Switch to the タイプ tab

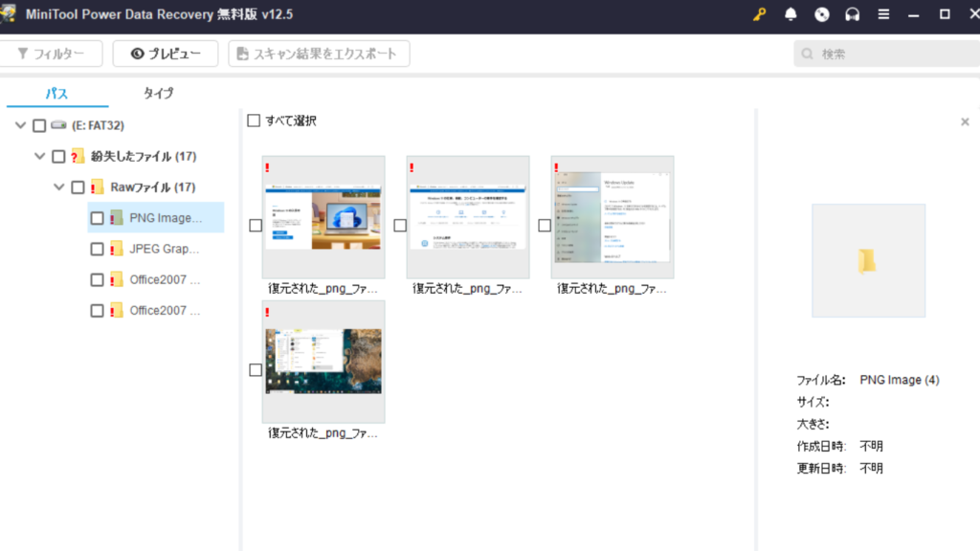[159, 93]
